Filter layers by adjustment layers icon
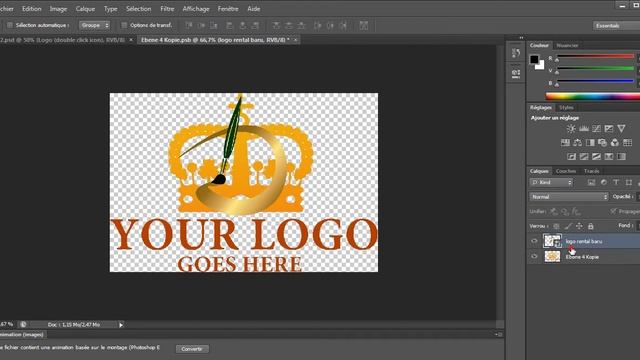The height and width of the screenshot is (360, 640). [x=604, y=182]
